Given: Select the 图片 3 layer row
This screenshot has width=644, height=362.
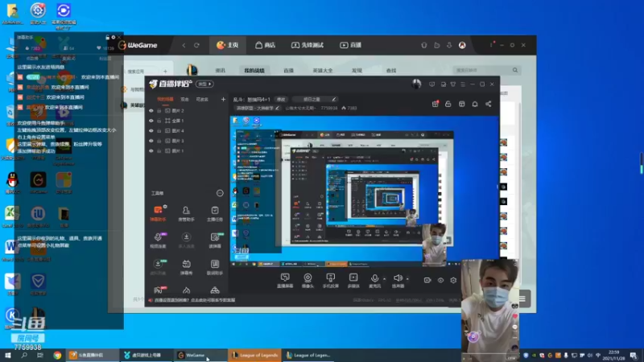Looking at the screenshot, I should pos(187,141).
